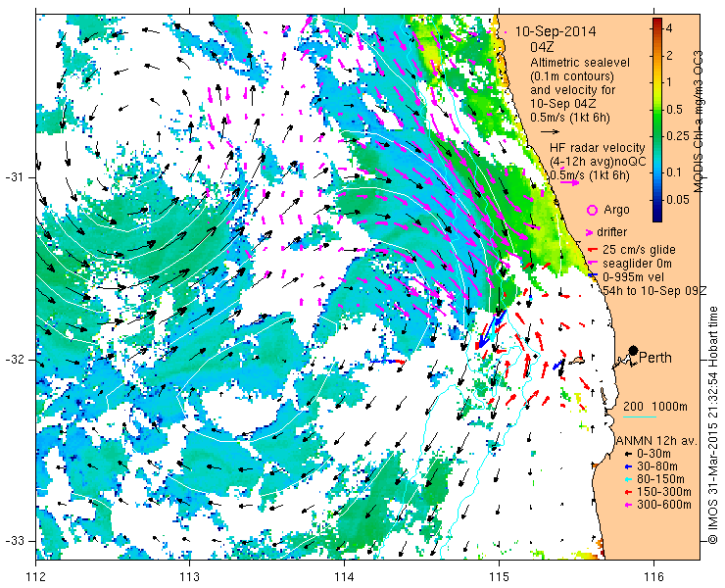Click the colorbar tick label 4
This screenshot has height=588, width=725.
pos(669,28)
